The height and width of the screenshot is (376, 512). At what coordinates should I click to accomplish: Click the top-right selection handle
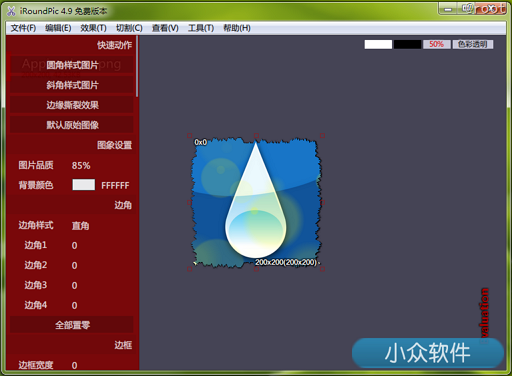click(x=322, y=136)
